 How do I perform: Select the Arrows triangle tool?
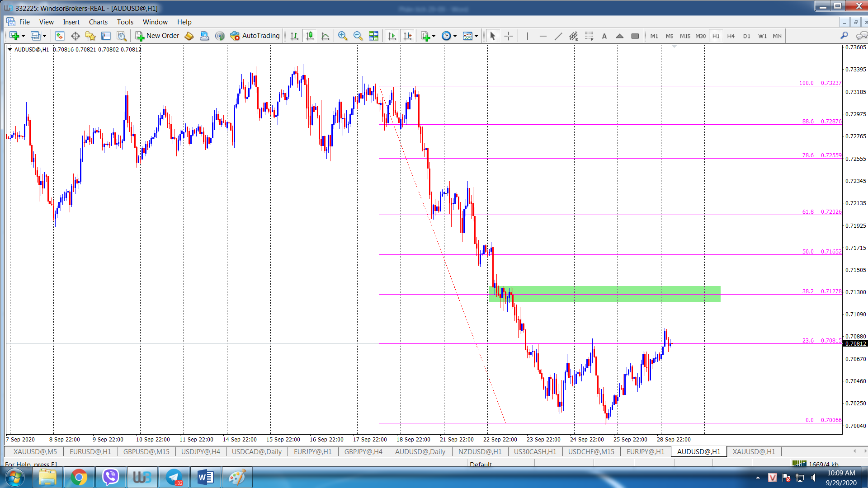[620, 36]
